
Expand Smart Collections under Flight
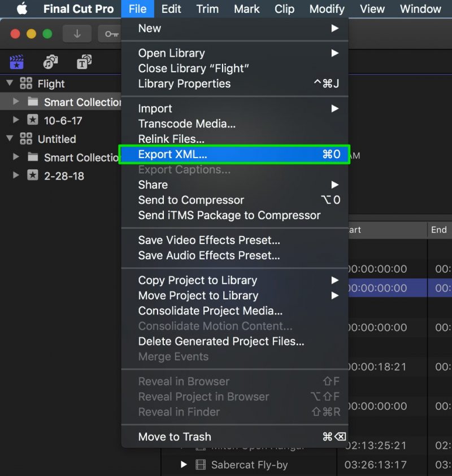coord(16,101)
